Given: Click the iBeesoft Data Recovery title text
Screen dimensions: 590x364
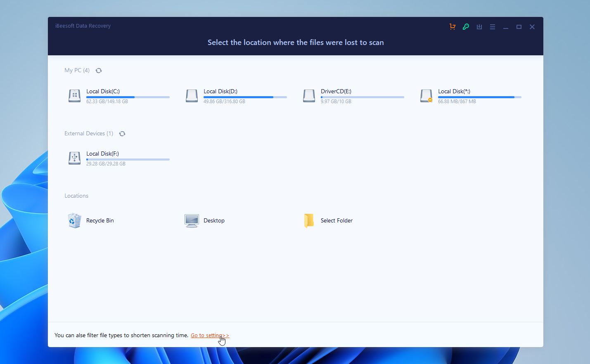Looking at the screenshot, I should coord(83,26).
